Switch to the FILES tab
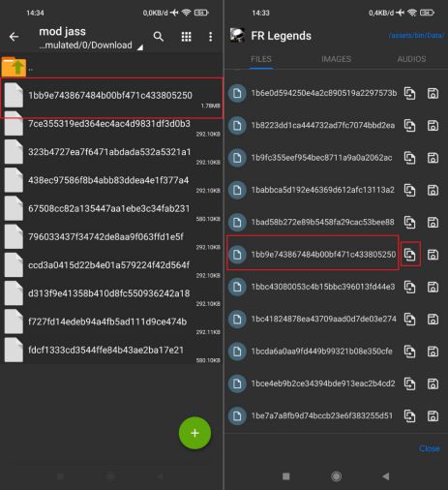448x490 pixels. (x=261, y=59)
